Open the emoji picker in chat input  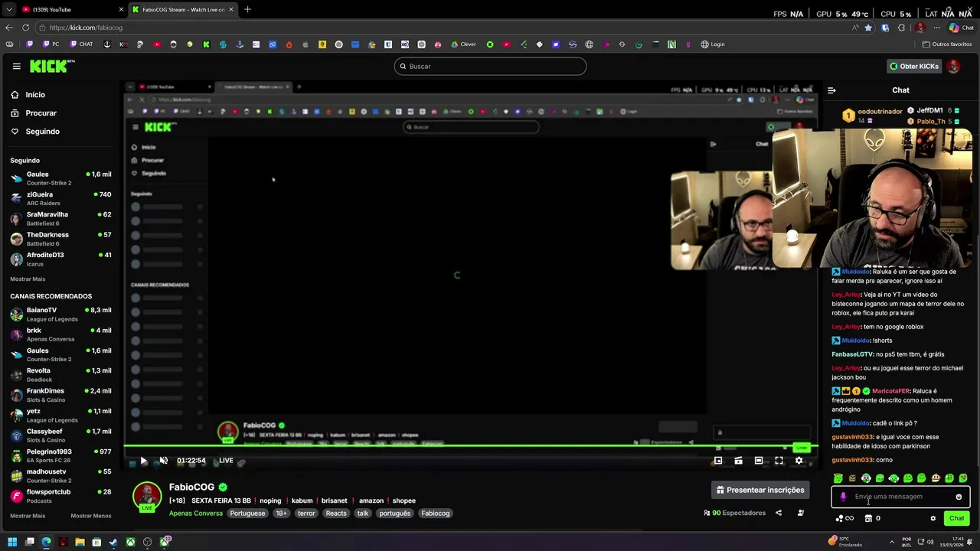point(959,497)
